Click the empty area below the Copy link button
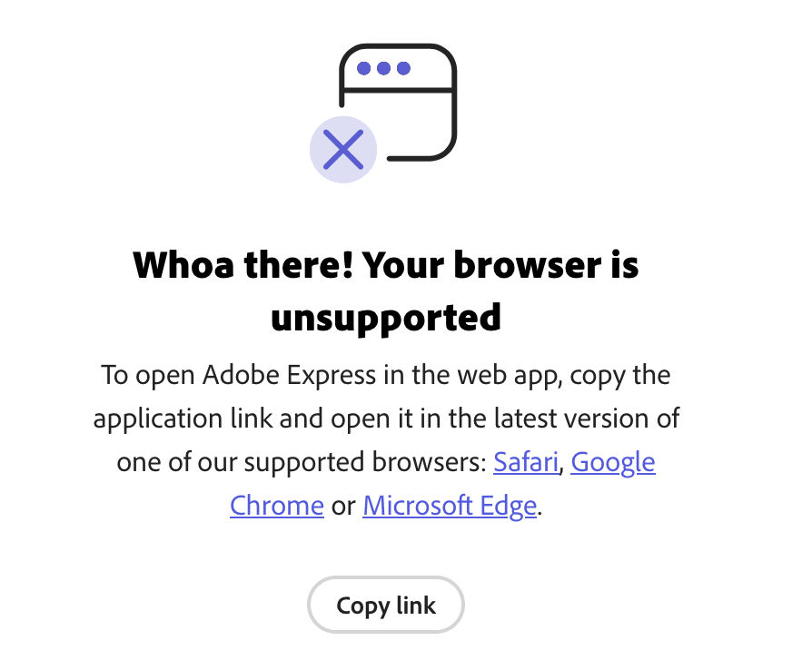Viewport: 812px width, 650px height. click(386, 643)
